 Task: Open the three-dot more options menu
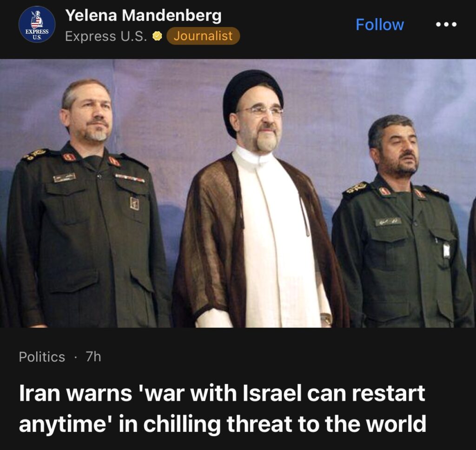point(446,24)
